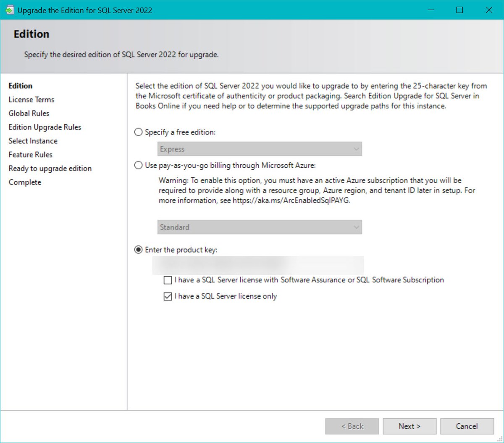Check 'I have a SQL Server license with Software Assurance'
The image size is (504, 443).
click(168, 280)
